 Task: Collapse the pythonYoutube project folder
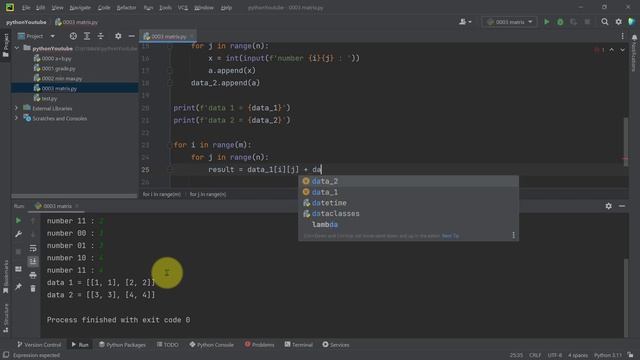[17, 48]
